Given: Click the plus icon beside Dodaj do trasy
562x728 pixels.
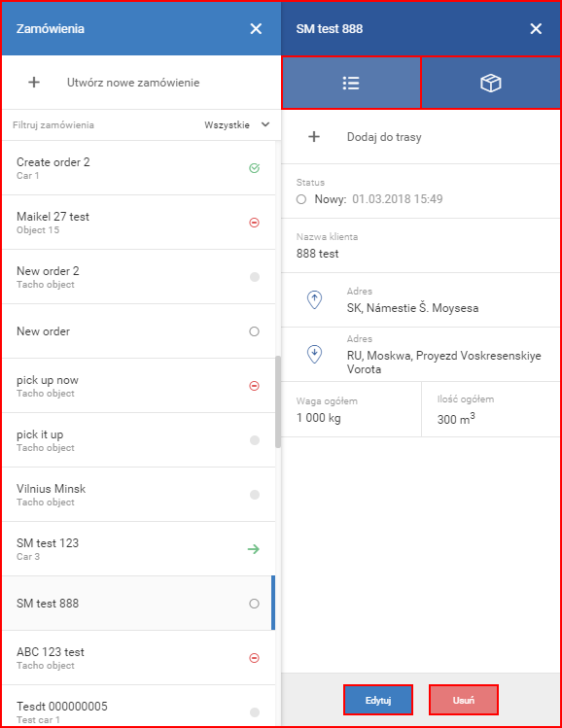Looking at the screenshot, I should point(314,137).
